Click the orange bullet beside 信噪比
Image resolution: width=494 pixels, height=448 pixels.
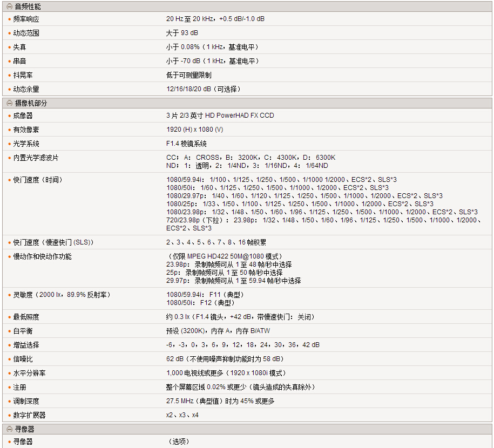click(x=9, y=359)
